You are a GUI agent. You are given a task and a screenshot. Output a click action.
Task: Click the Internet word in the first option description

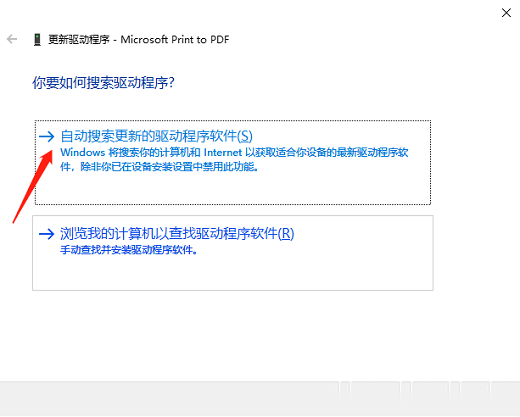coord(223,152)
